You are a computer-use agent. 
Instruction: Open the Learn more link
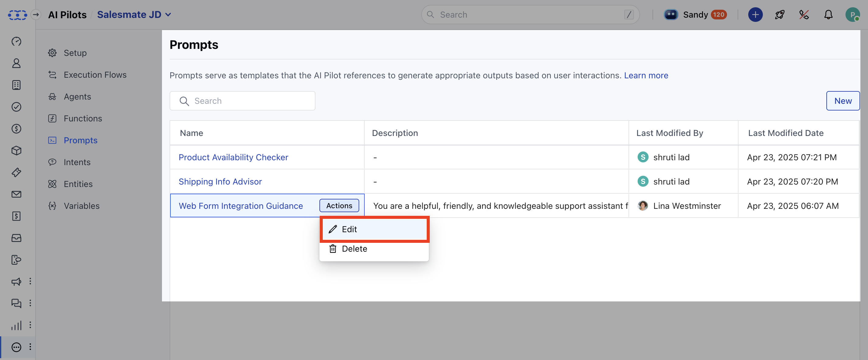[x=646, y=75]
